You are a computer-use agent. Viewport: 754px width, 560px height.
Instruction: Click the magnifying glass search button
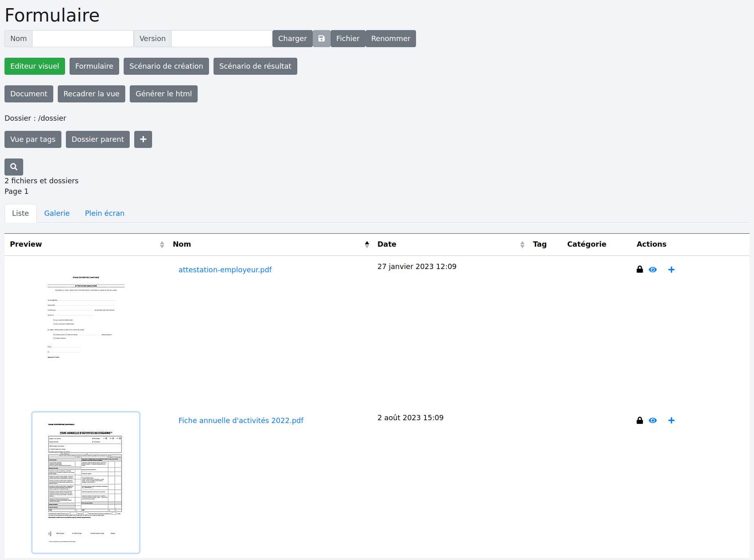click(14, 167)
